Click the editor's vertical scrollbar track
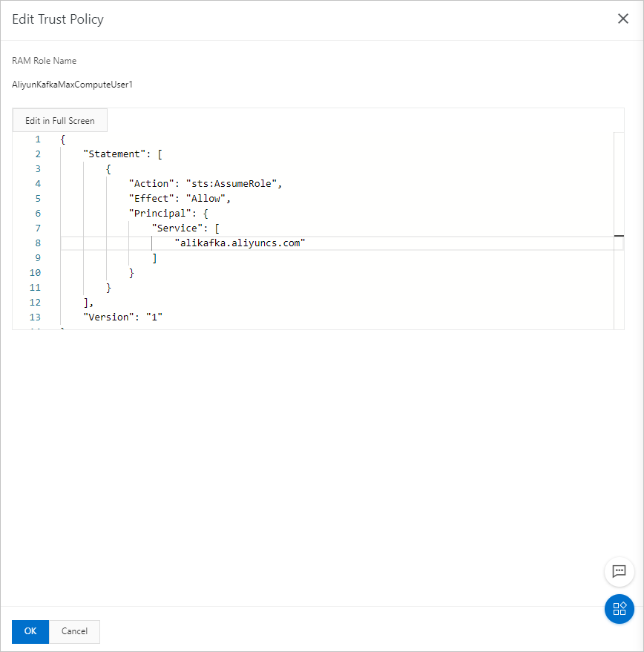644x652 pixels. tap(619, 231)
